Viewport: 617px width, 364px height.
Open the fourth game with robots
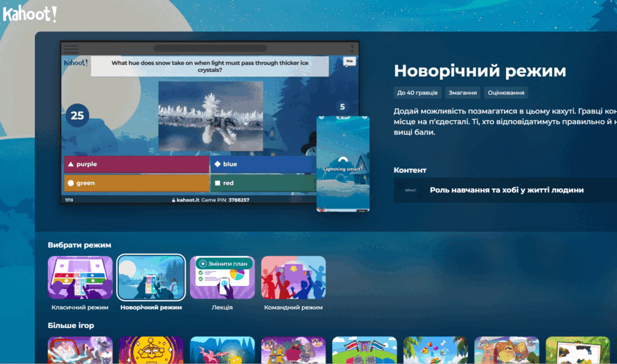293,350
